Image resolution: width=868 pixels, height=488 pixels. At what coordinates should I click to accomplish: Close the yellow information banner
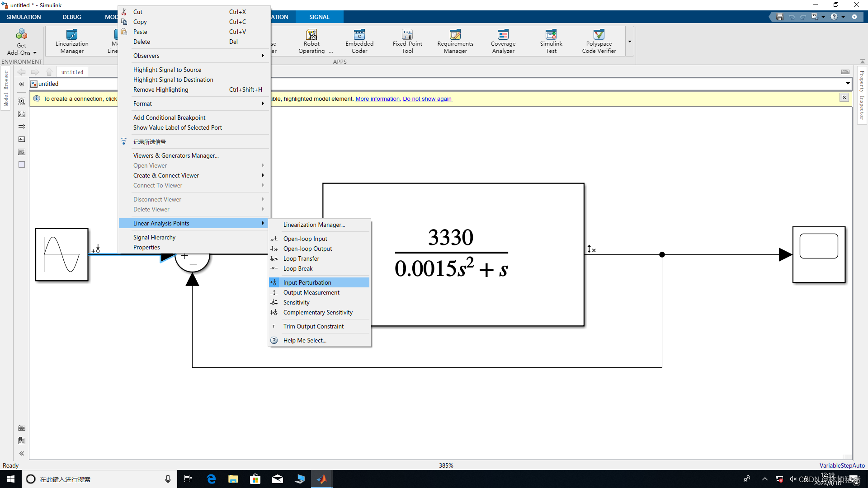pos(844,98)
